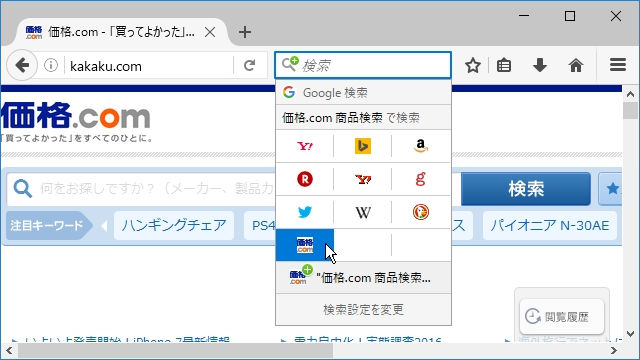Focus the 何をお探しですか product search box
The image size is (640, 360).
coord(141,189)
